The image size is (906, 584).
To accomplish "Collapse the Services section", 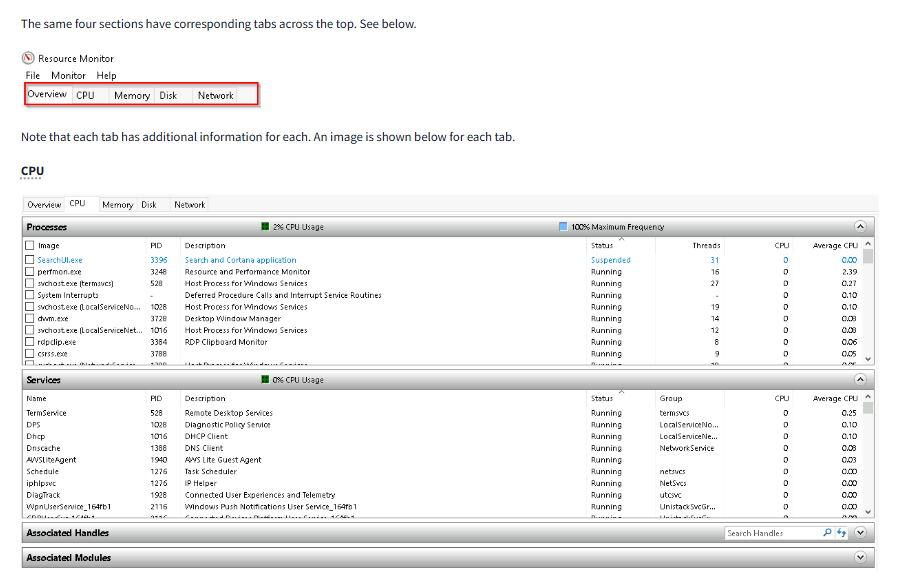I will pos(860,380).
